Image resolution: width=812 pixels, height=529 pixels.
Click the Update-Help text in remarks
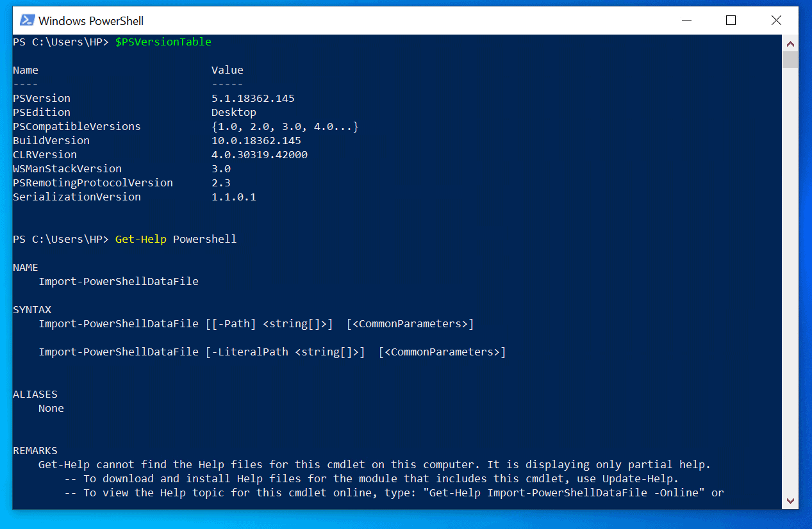point(638,479)
